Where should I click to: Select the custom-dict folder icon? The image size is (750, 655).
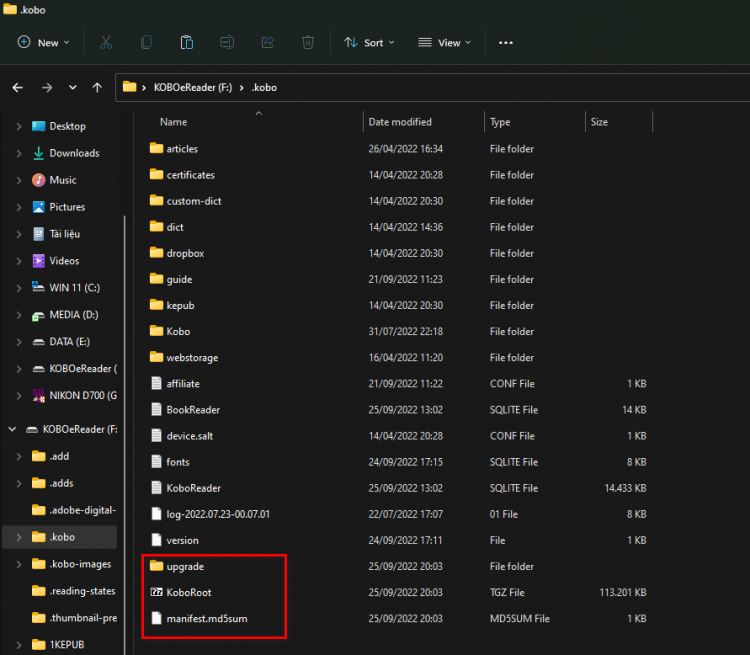[x=156, y=200]
